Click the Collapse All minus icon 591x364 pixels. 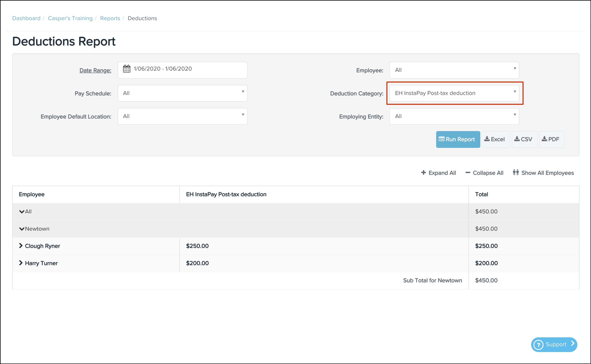(x=468, y=173)
